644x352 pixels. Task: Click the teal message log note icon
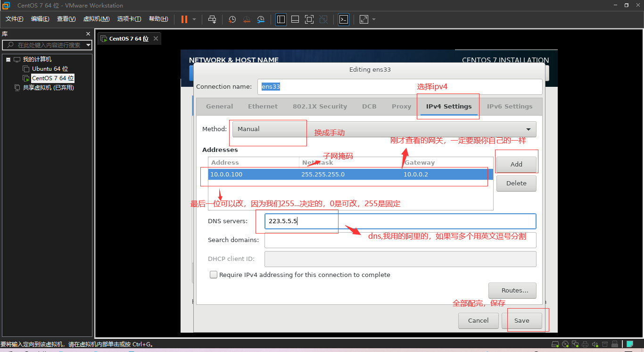629,344
